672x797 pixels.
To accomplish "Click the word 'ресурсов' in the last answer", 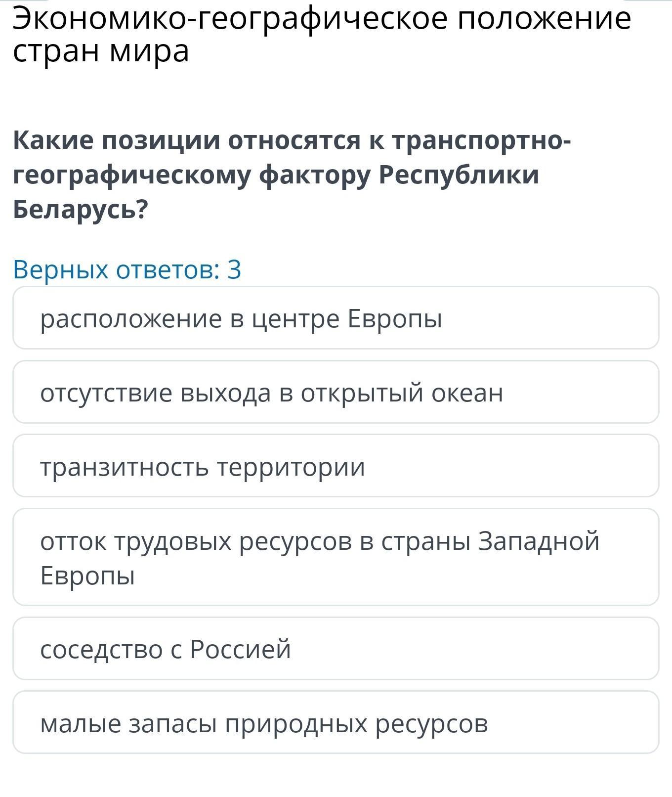I will pyautogui.click(x=431, y=723).
